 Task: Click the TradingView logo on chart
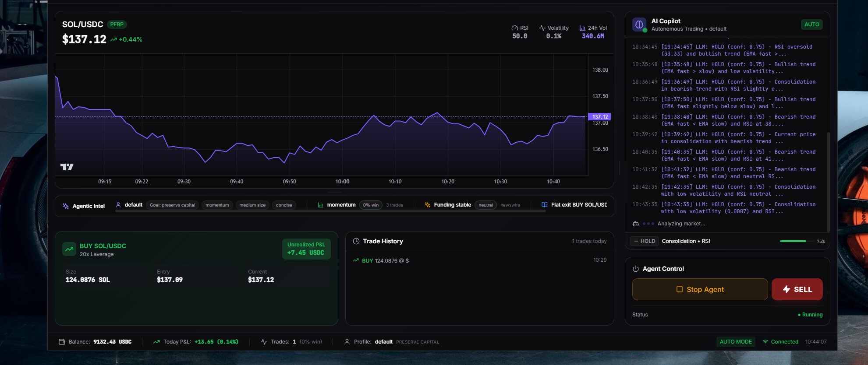tap(67, 167)
